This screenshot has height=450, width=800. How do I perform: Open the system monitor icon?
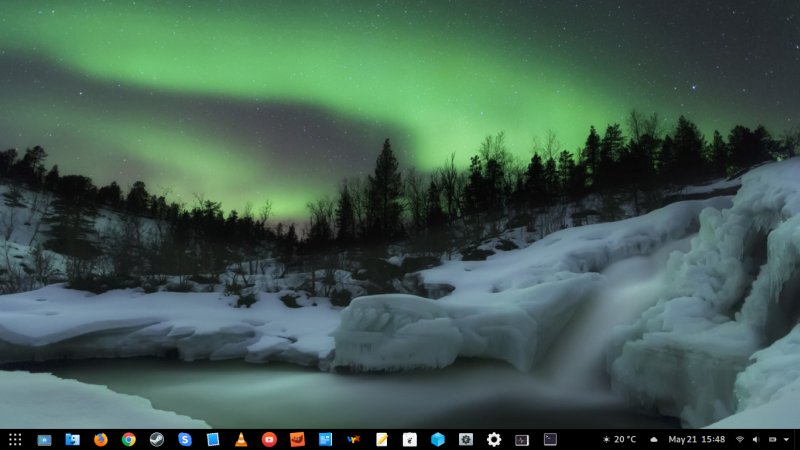pyautogui.click(x=522, y=439)
